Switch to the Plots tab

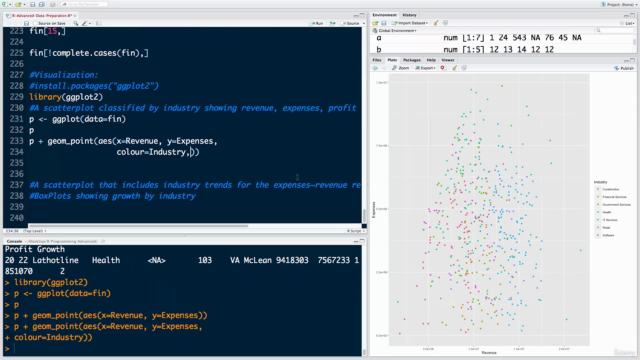392,60
